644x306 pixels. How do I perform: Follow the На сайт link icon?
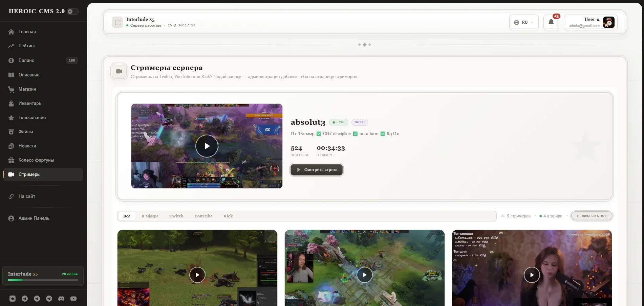[11, 196]
